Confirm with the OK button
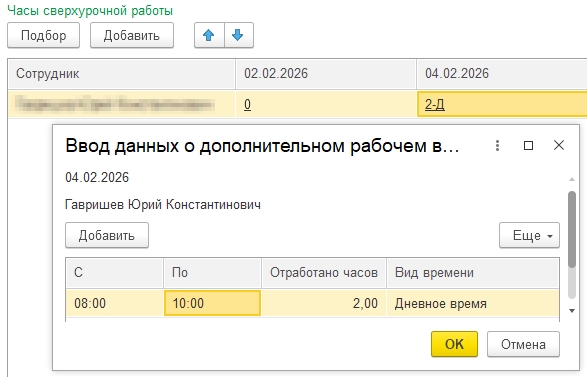The width and height of the screenshot is (587, 377). [454, 344]
